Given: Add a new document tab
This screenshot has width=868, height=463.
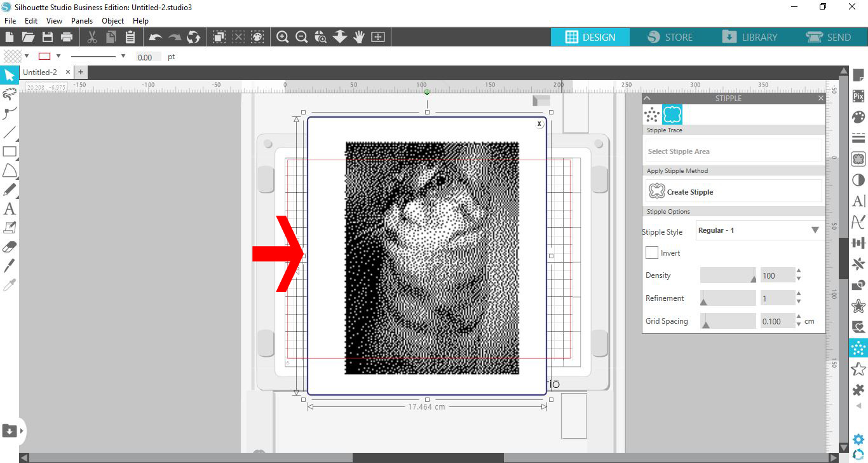Looking at the screenshot, I should click(x=81, y=73).
